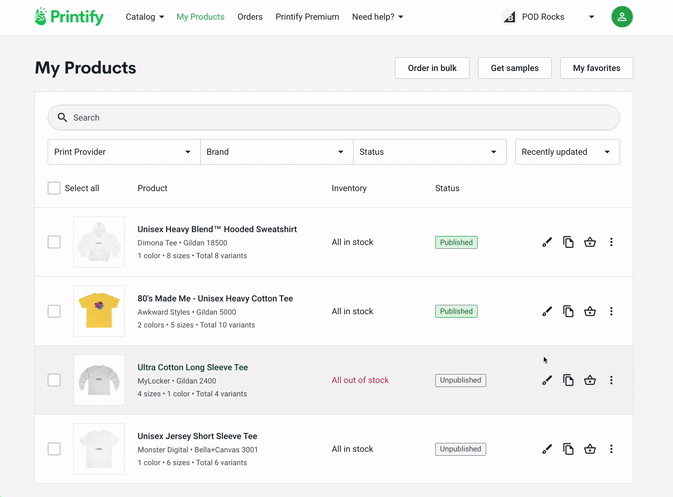Order Ultra Cotton Long Sleeve Tee basket icon

click(x=590, y=380)
